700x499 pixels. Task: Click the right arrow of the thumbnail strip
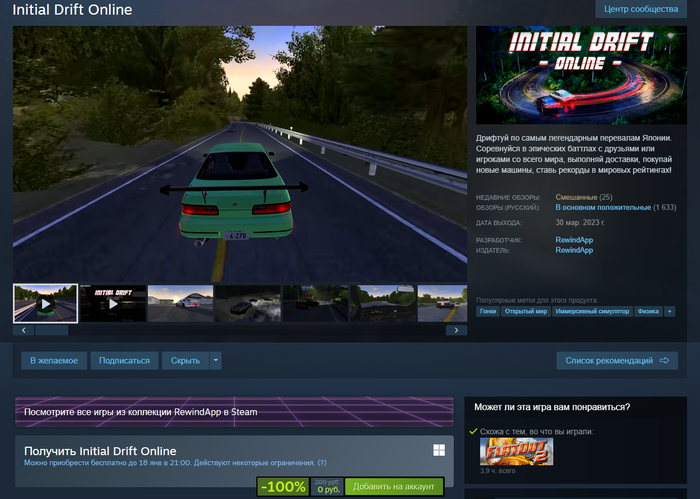pyautogui.click(x=455, y=330)
